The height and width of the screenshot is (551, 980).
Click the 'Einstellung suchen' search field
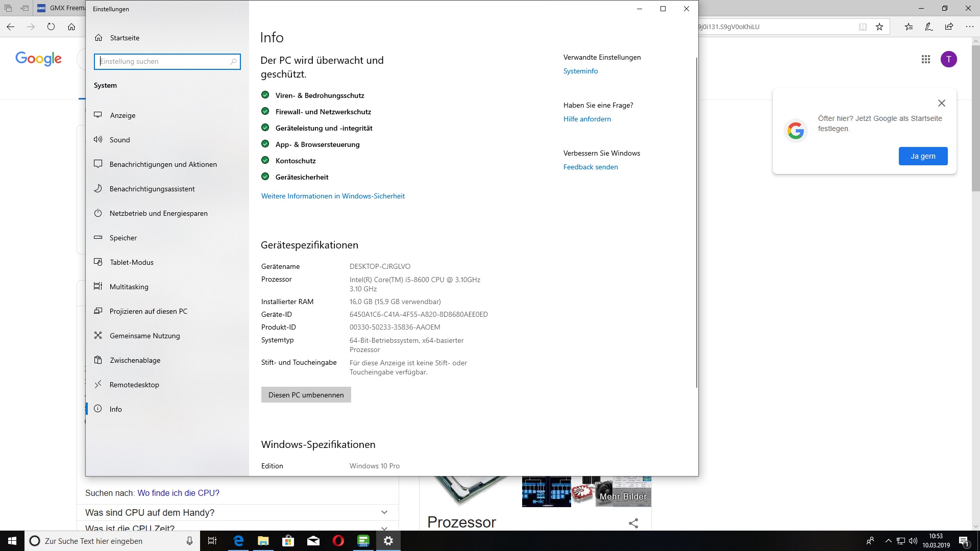(x=163, y=61)
